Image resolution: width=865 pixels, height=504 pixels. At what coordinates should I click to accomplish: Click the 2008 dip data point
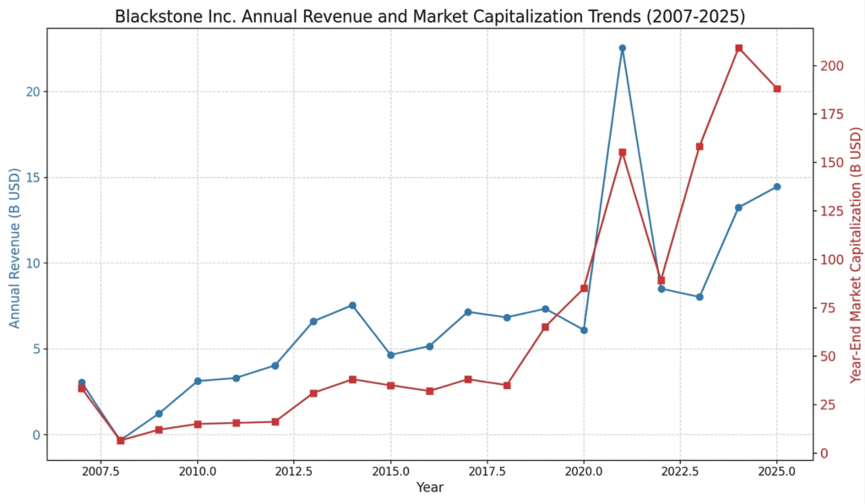121,439
